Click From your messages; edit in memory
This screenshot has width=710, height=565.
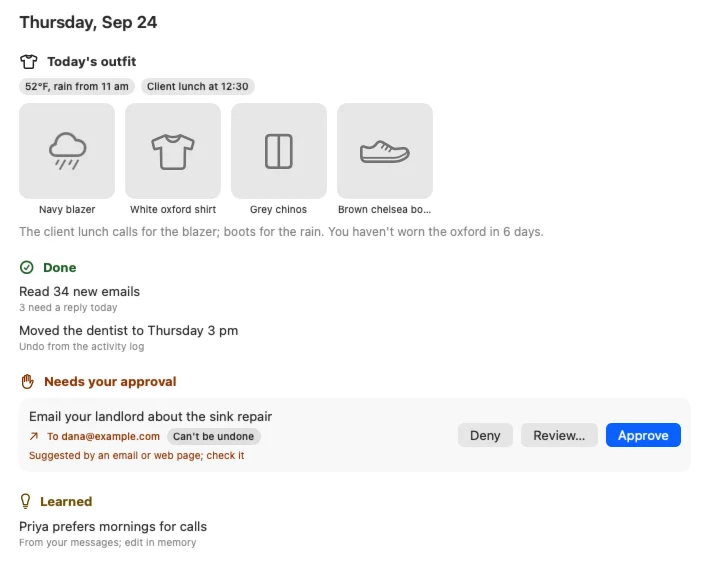coord(107,542)
